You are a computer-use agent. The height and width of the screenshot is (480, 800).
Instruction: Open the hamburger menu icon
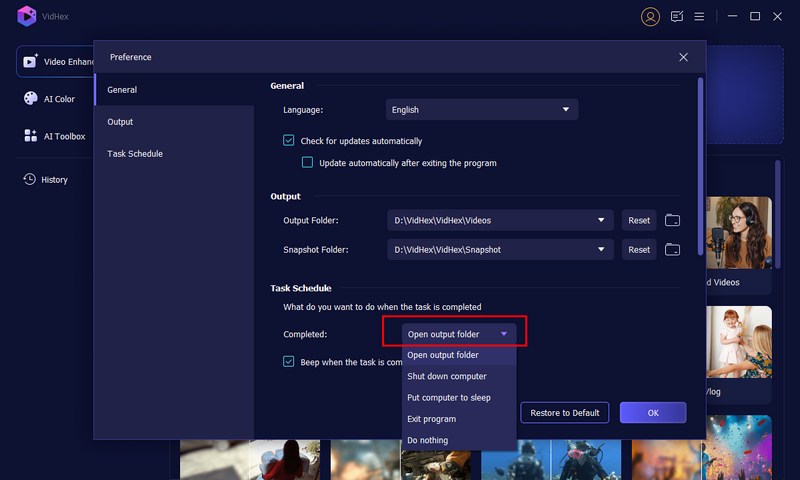coord(700,16)
